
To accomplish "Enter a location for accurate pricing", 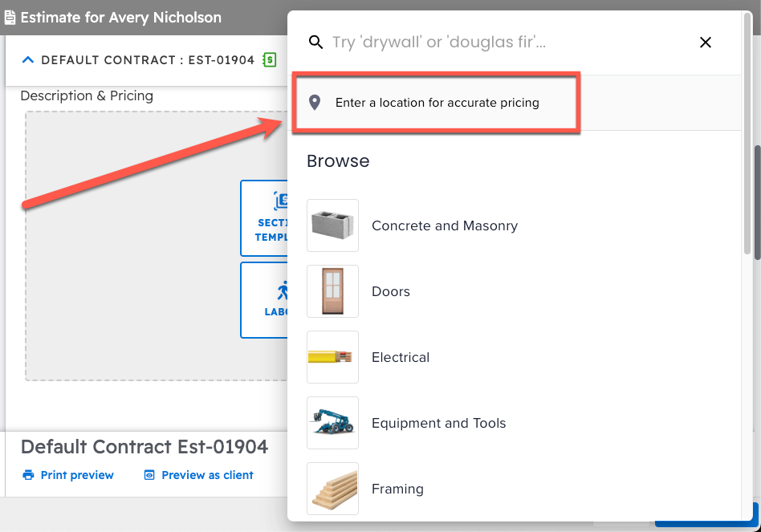I will (x=437, y=103).
